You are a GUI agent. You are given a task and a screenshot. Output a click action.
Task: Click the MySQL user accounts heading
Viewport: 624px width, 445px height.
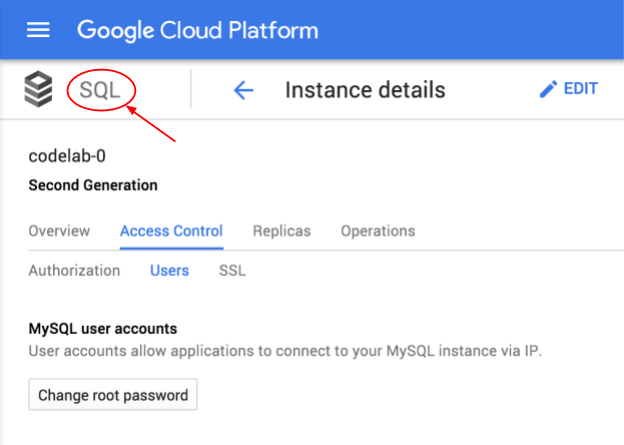103,329
